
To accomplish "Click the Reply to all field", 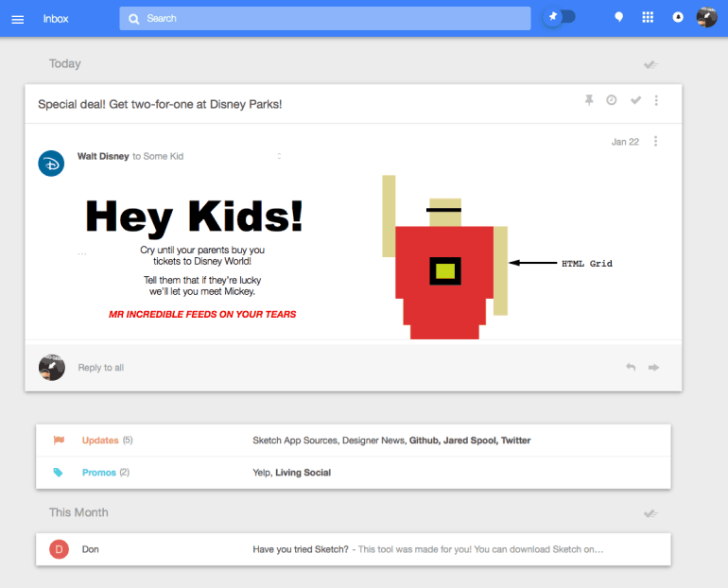I will [101, 368].
